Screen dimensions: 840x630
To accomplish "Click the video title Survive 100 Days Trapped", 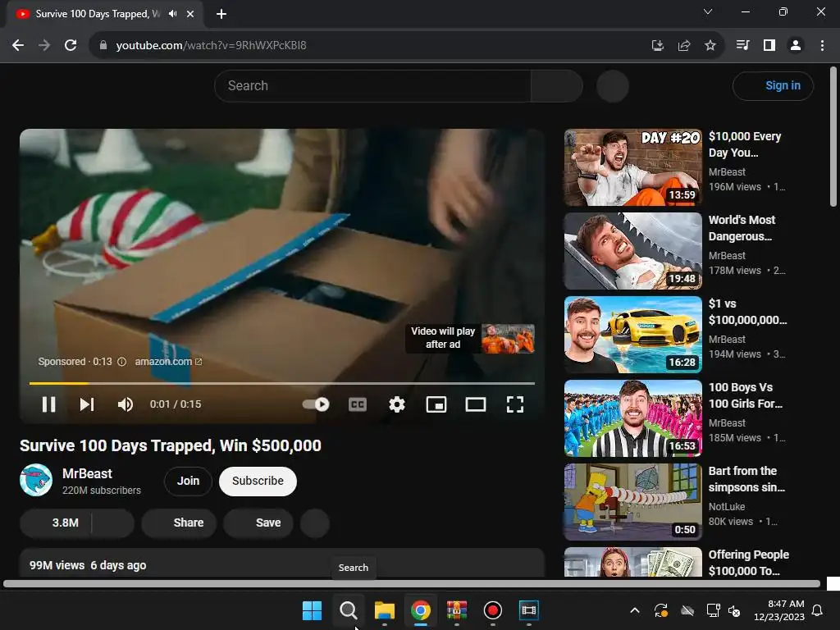I will (x=171, y=445).
